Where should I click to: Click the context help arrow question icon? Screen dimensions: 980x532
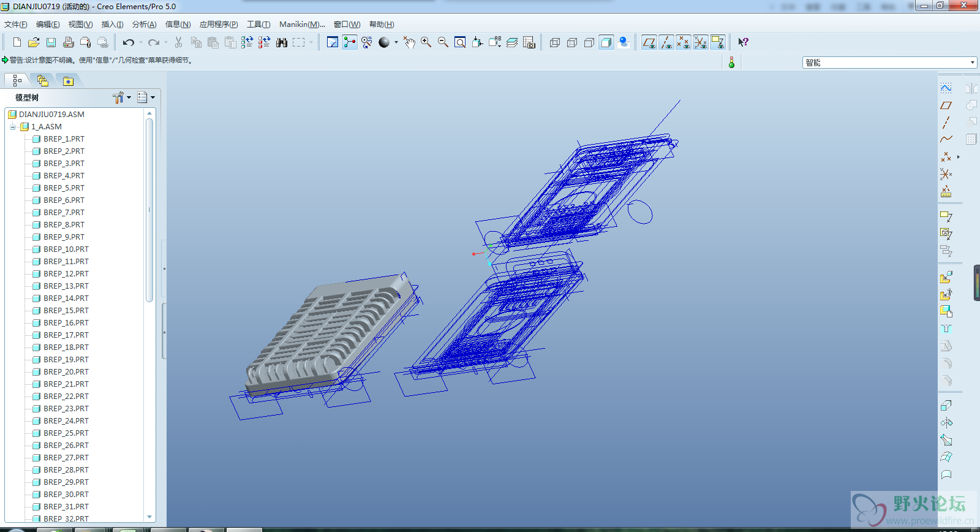743,42
